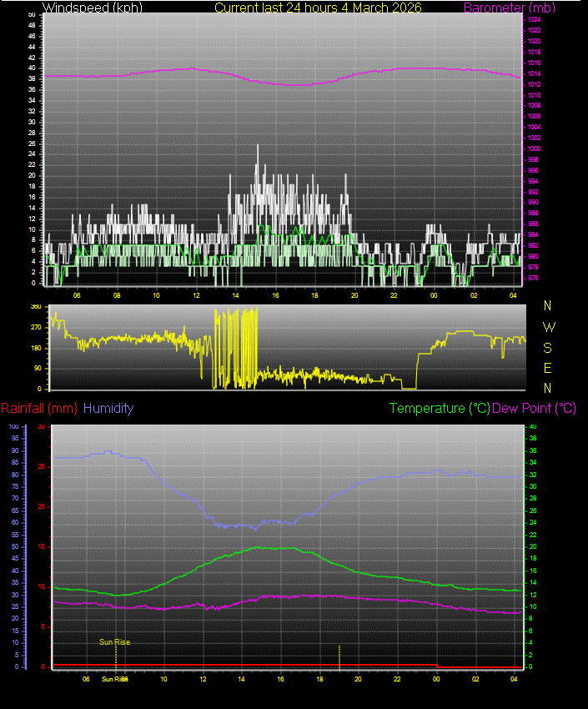
Task: Click the "50" windspeed scale top value
Action: (32, 15)
